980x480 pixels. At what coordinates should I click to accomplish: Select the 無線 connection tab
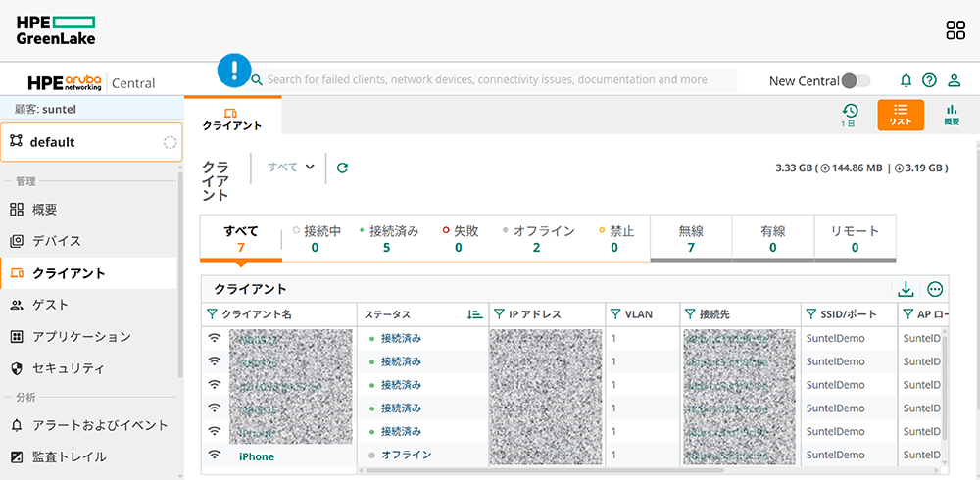tap(691, 239)
